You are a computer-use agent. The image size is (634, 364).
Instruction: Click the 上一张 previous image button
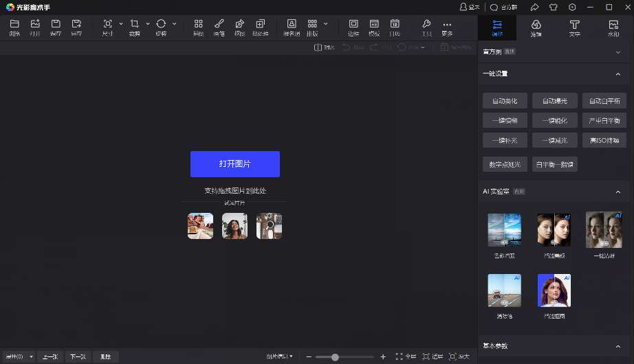click(x=50, y=356)
